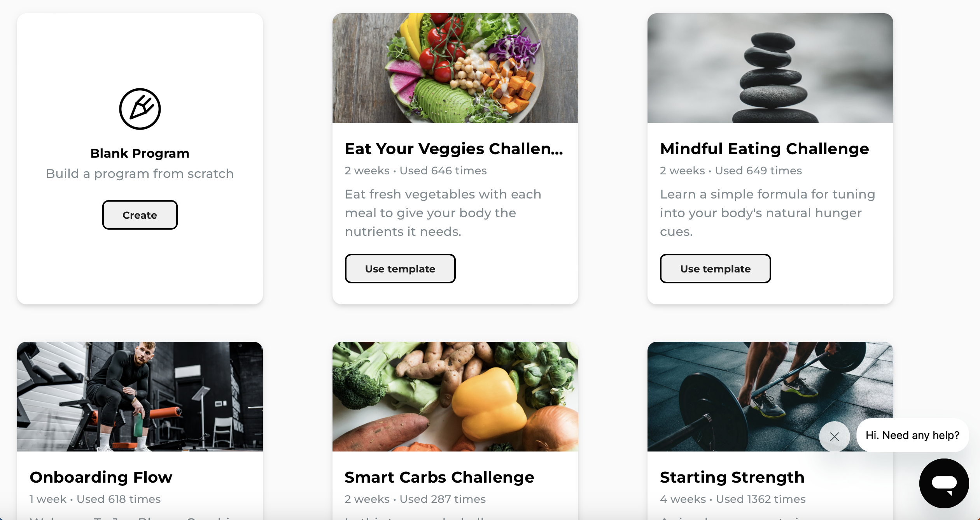The height and width of the screenshot is (520, 980).
Task: Use template for Mindful Eating Challenge
Action: pos(715,269)
